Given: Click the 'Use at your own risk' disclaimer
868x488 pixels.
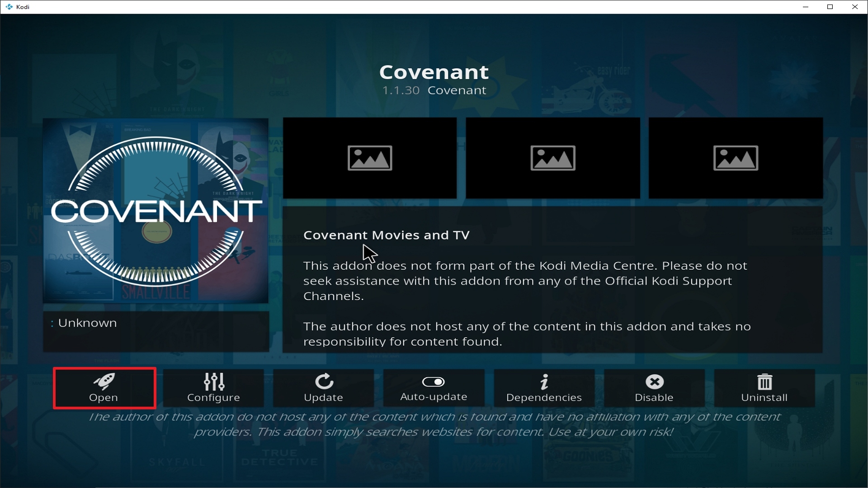Looking at the screenshot, I should click(610, 432).
